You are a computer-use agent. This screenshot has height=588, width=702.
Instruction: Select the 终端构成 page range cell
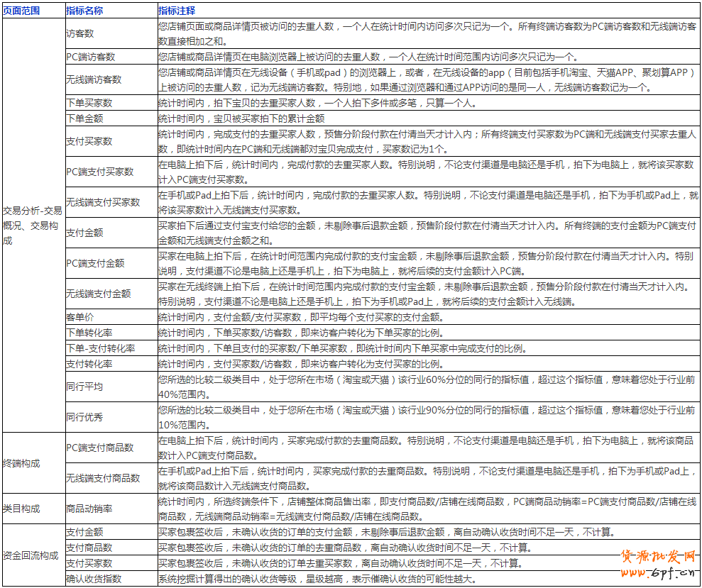[x=33, y=463]
